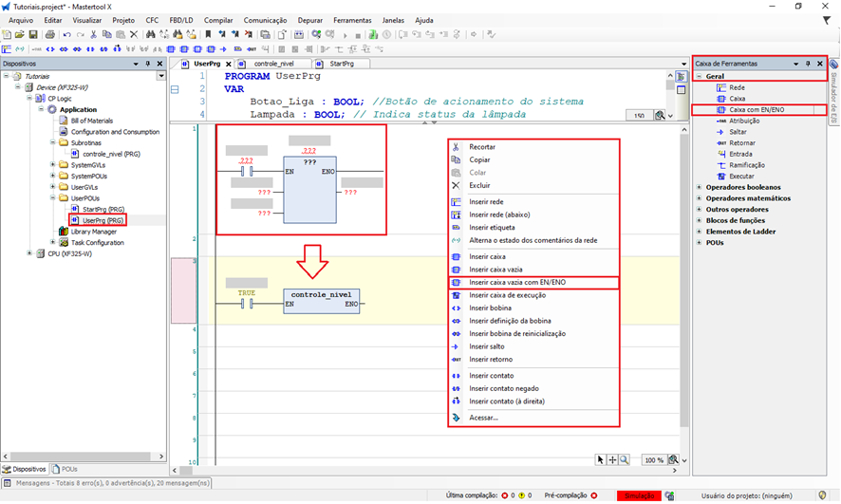841x504 pixels.
Task: Click the Cut scissors toolbar icon
Action: pyautogui.click(x=93, y=34)
